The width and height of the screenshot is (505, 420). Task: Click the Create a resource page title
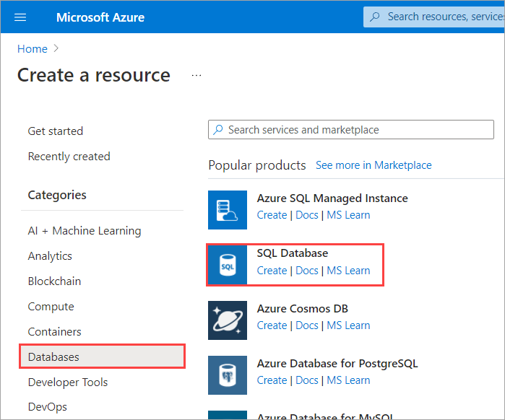tap(94, 75)
